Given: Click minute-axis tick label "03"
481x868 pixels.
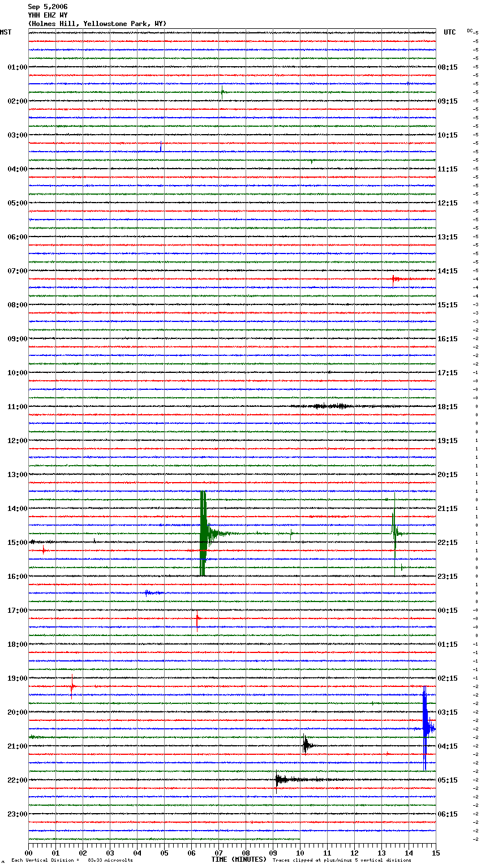Looking at the screenshot, I should [x=110, y=853].
